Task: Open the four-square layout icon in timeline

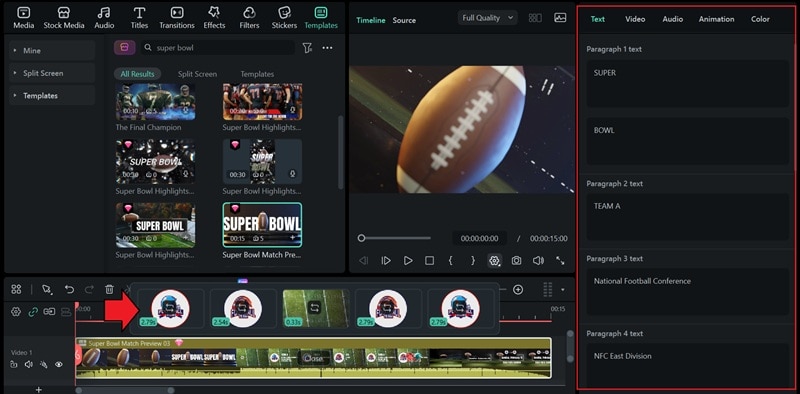Action: tap(16, 289)
